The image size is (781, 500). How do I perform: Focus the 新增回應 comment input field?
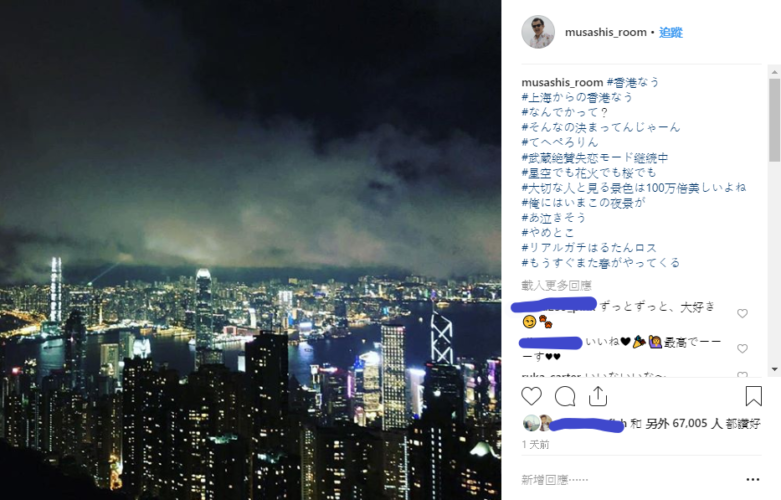tap(630, 480)
